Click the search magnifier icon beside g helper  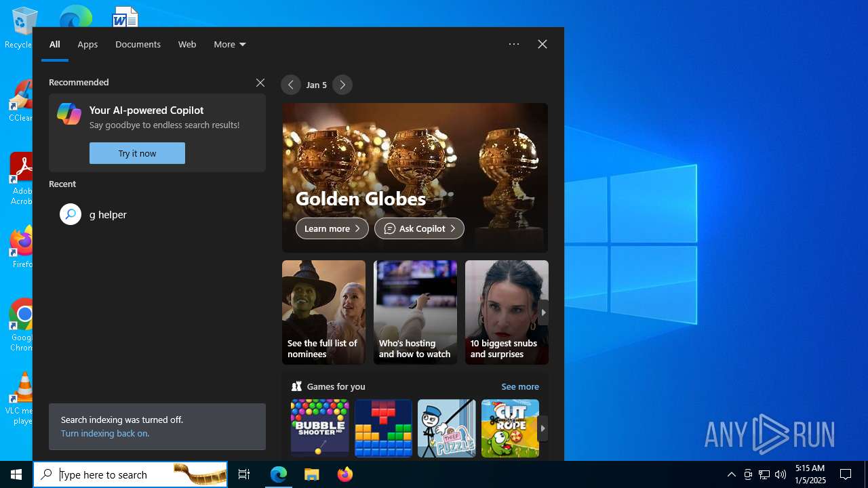tap(71, 214)
